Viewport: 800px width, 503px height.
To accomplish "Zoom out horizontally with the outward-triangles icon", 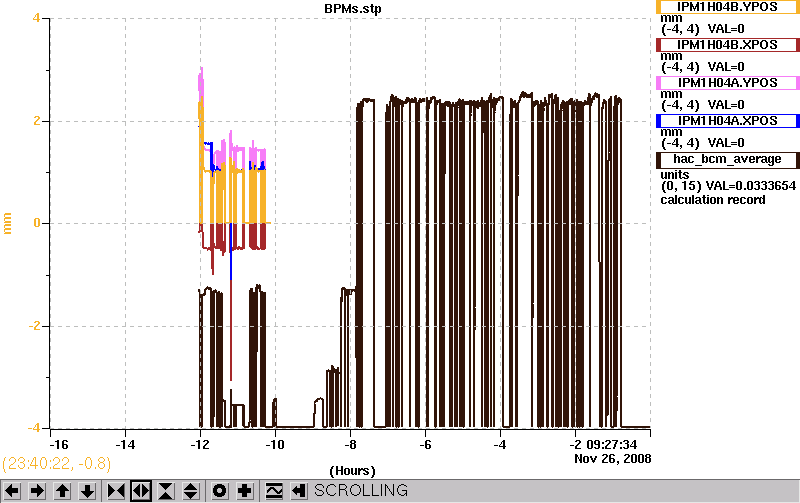I will click(x=141, y=491).
